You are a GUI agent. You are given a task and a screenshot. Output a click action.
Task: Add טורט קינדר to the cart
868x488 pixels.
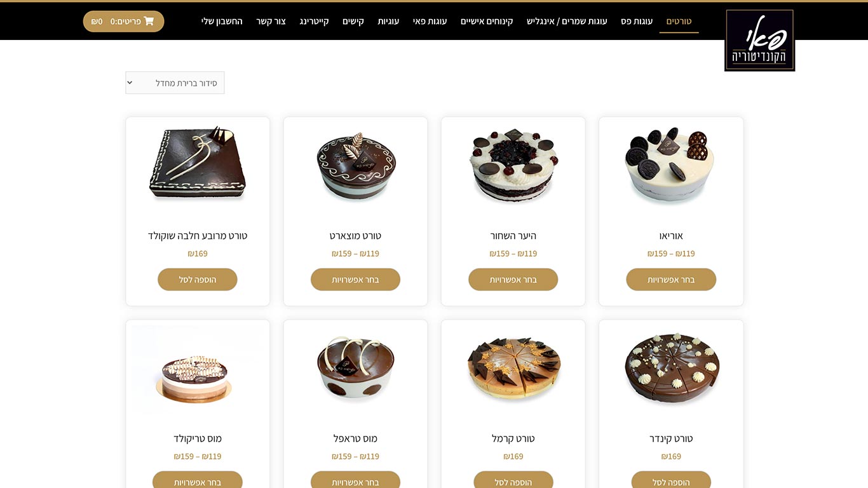pos(671,481)
